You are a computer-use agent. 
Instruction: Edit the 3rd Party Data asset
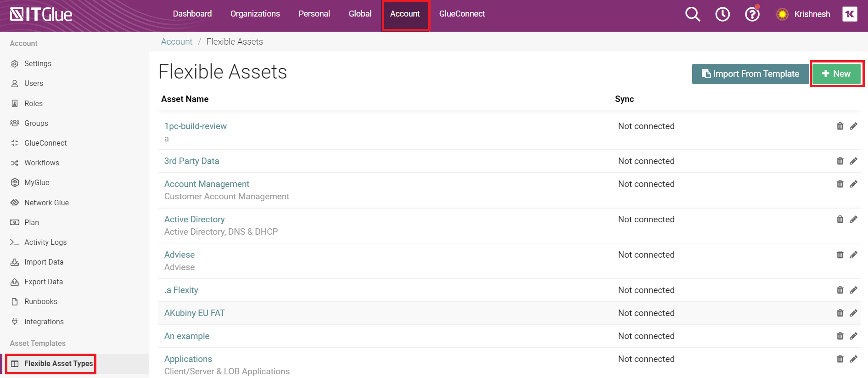coord(854,161)
